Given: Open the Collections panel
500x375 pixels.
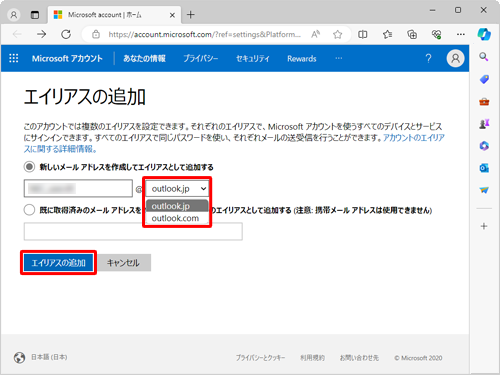Looking at the screenshot, I should (412, 34).
